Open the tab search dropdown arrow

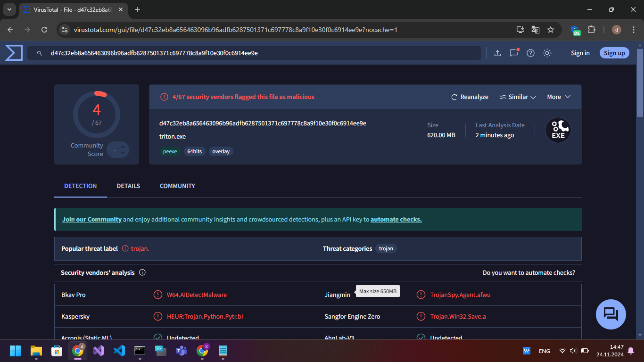9,9
